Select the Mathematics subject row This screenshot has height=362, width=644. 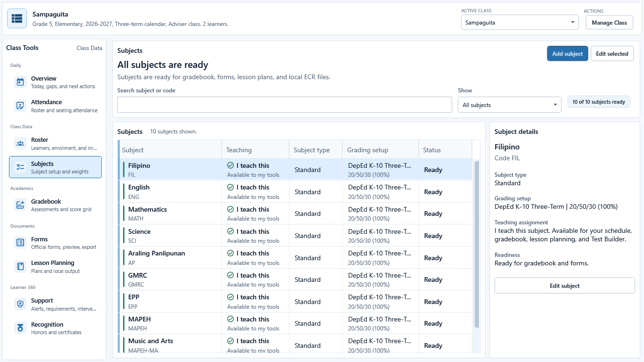tap(295, 214)
